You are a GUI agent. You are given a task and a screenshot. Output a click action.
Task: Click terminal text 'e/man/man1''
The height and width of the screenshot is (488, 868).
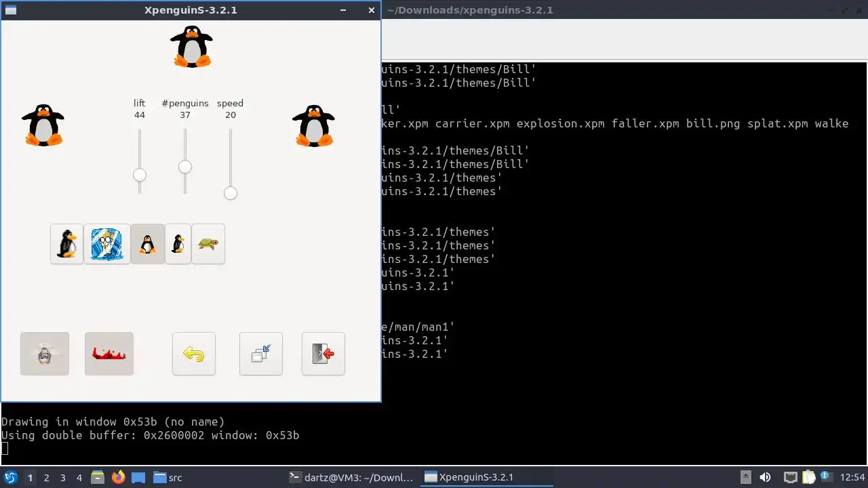tap(418, 327)
